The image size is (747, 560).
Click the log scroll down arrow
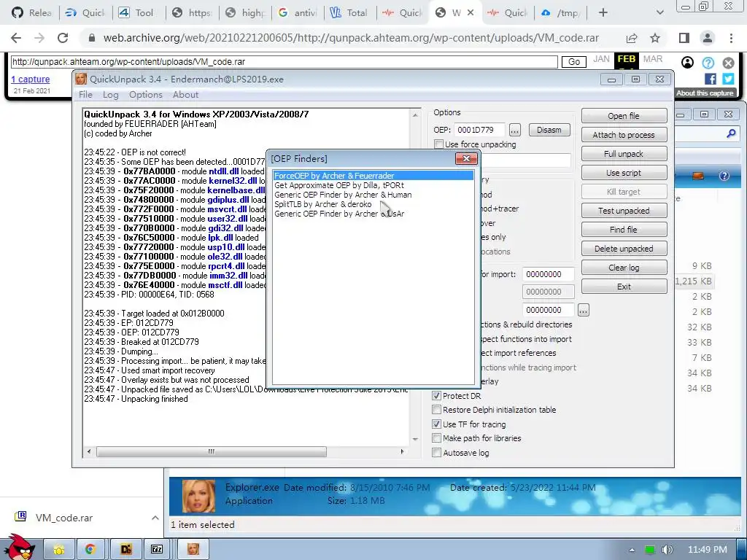[415, 439]
